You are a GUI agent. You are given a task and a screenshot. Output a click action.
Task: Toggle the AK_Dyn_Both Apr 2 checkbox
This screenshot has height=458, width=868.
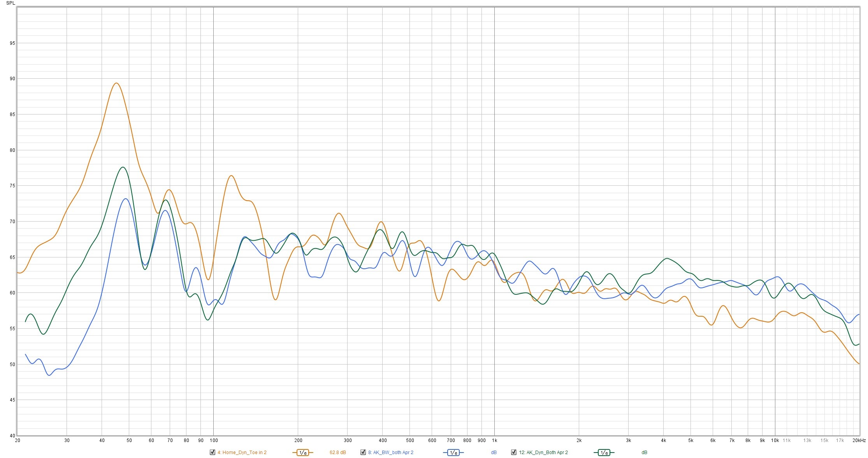[x=514, y=453]
